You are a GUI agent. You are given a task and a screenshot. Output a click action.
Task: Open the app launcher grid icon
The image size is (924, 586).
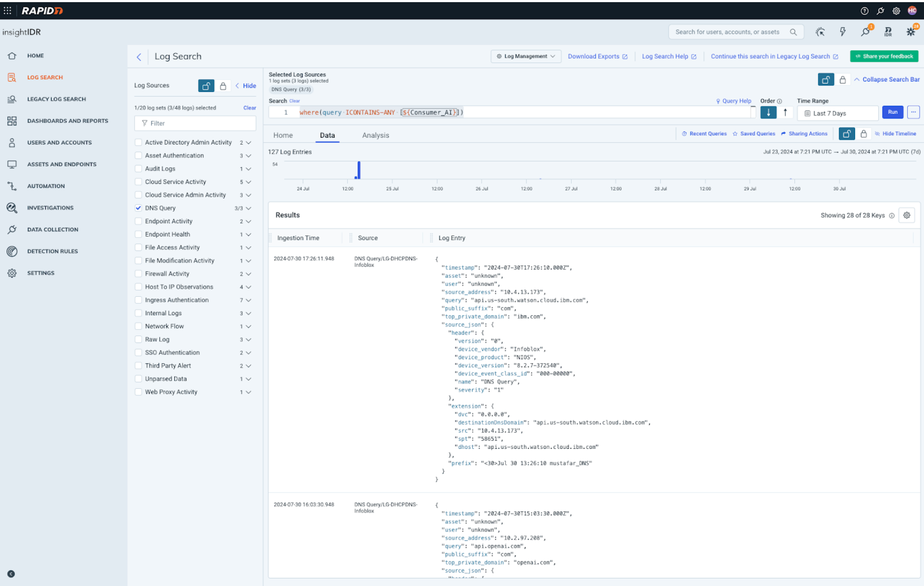(x=8, y=11)
